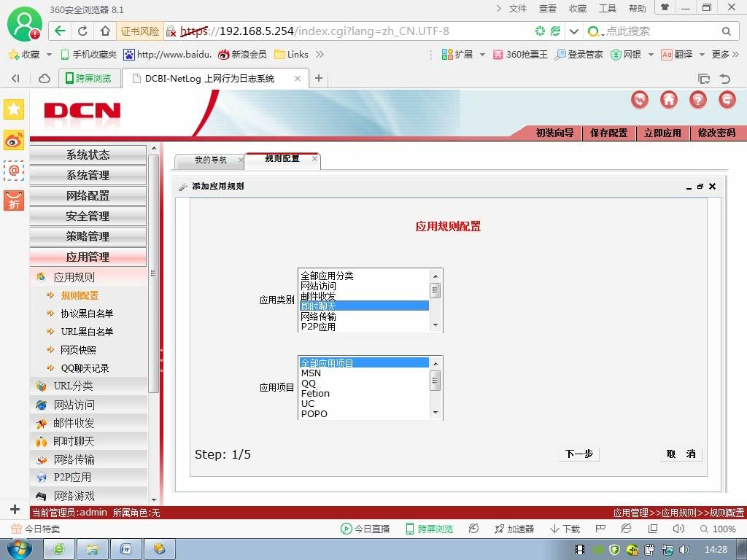Open the 帮助 menu

click(637, 9)
